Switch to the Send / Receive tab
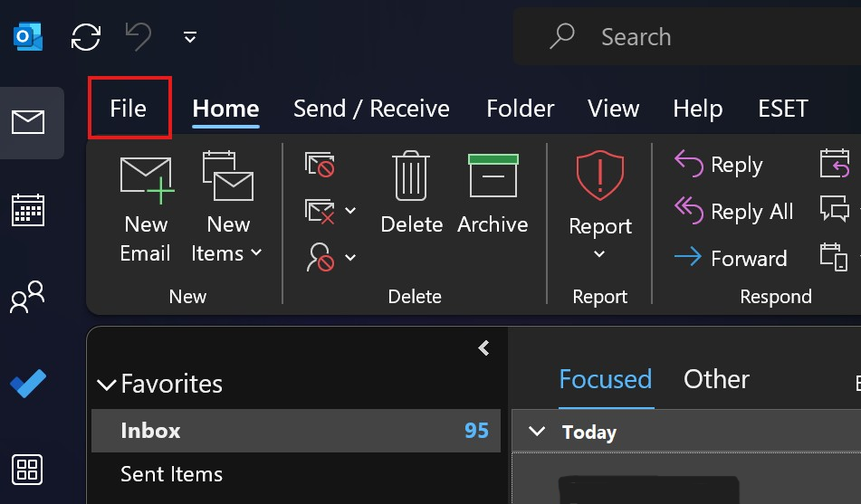The image size is (861, 504). 371,109
